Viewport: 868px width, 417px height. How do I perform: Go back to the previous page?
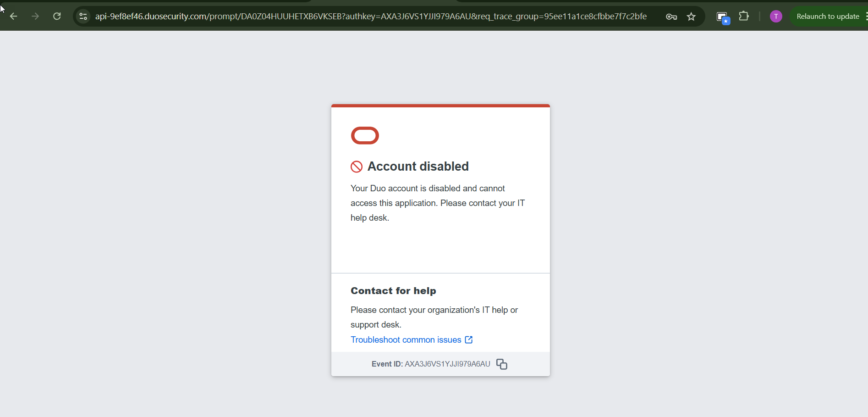click(x=14, y=17)
